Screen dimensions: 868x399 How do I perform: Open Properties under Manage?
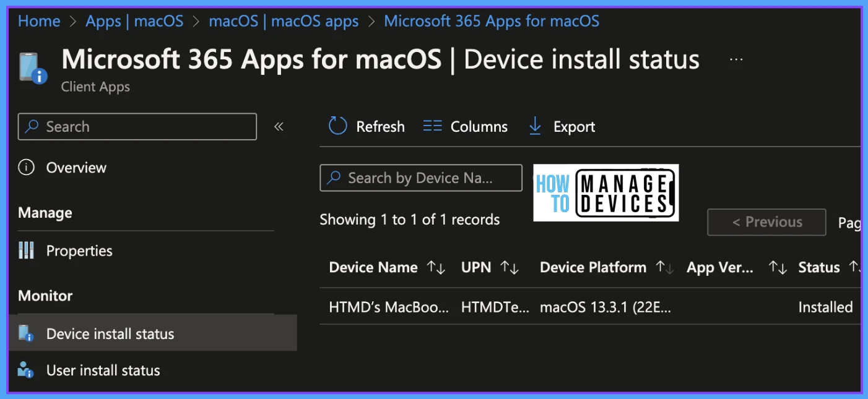(x=79, y=251)
